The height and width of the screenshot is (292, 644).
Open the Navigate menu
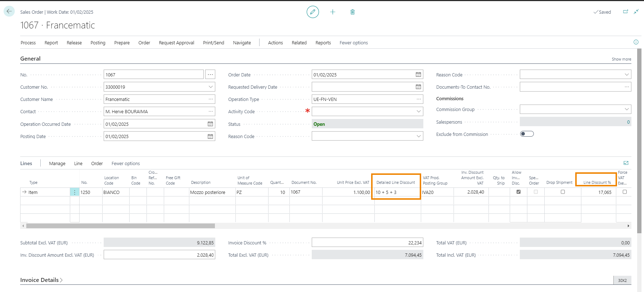click(x=242, y=43)
